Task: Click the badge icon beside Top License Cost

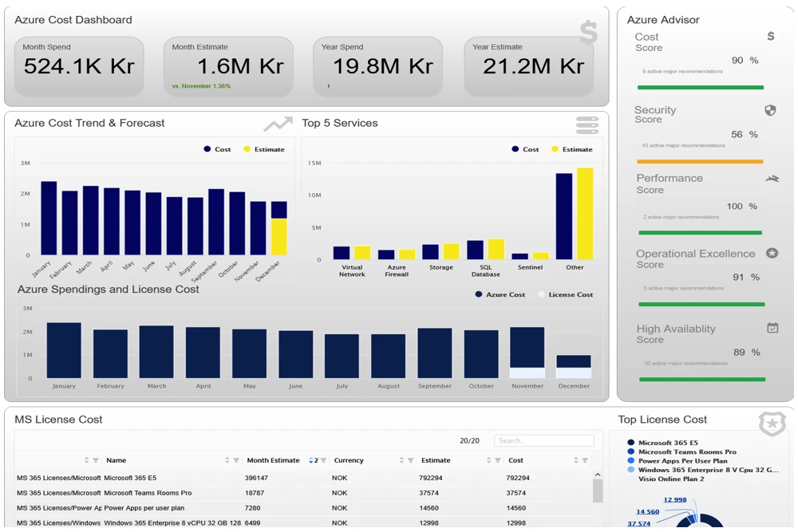Action: click(x=772, y=424)
